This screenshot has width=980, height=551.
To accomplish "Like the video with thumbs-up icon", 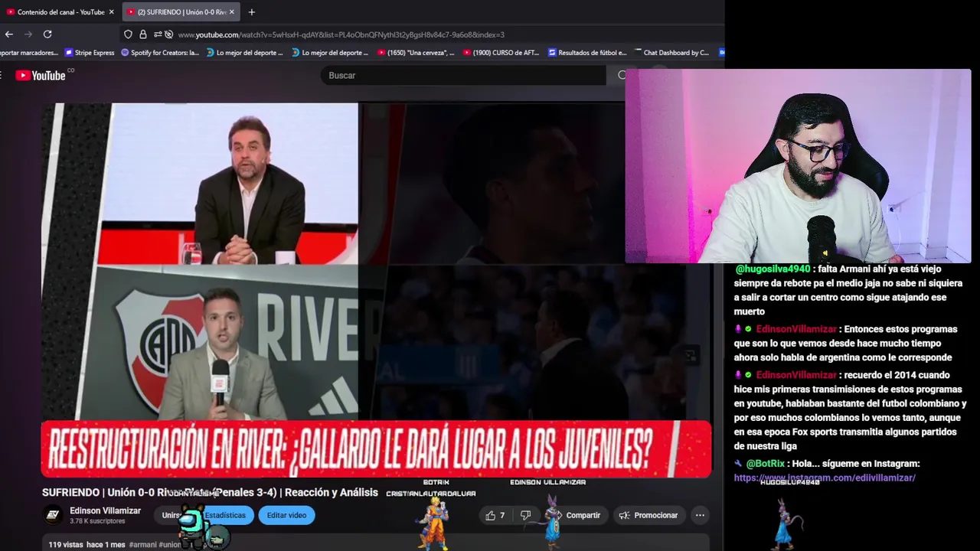I will click(495, 515).
